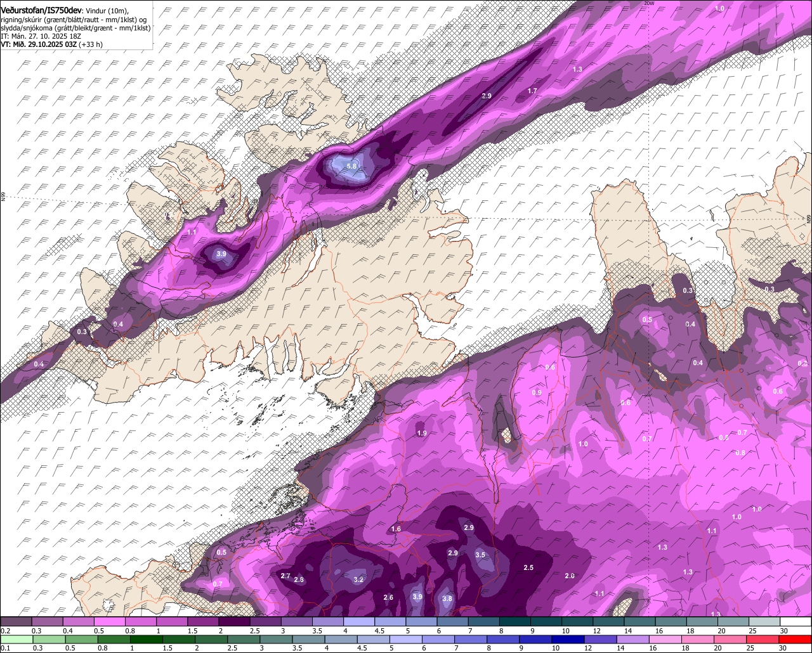Click the 20W longitude label at the top edge
Viewport: 812px width, 653px height.
648,3
